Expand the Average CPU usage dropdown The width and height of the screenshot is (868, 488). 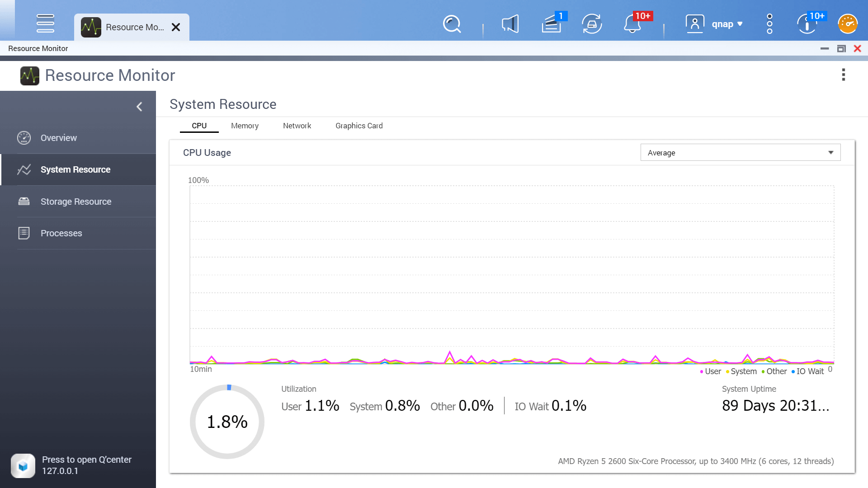pyautogui.click(x=741, y=153)
